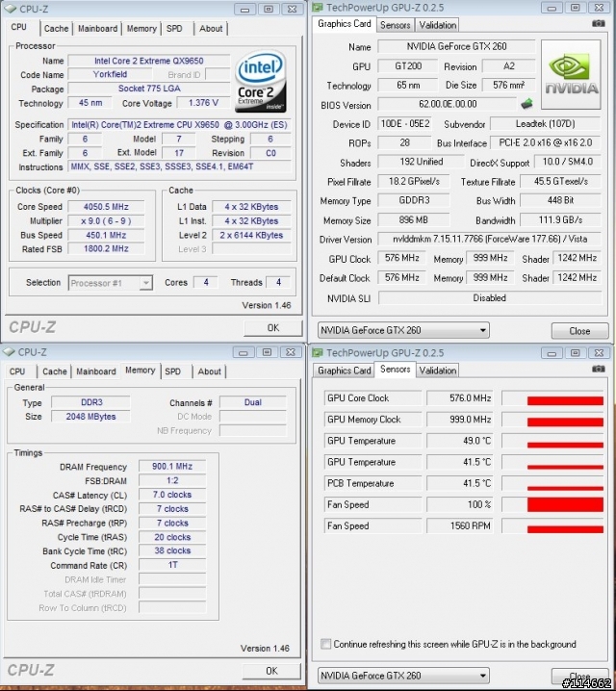Open the Mainboard tab in the bottom CPU-Z window

click(x=96, y=371)
